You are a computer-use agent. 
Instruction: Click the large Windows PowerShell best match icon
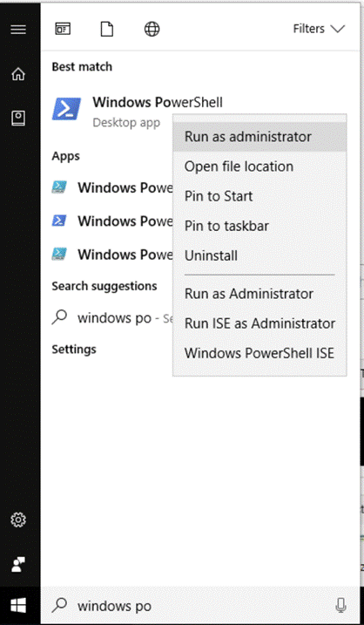pyautogui.click(x=66, y=109)
